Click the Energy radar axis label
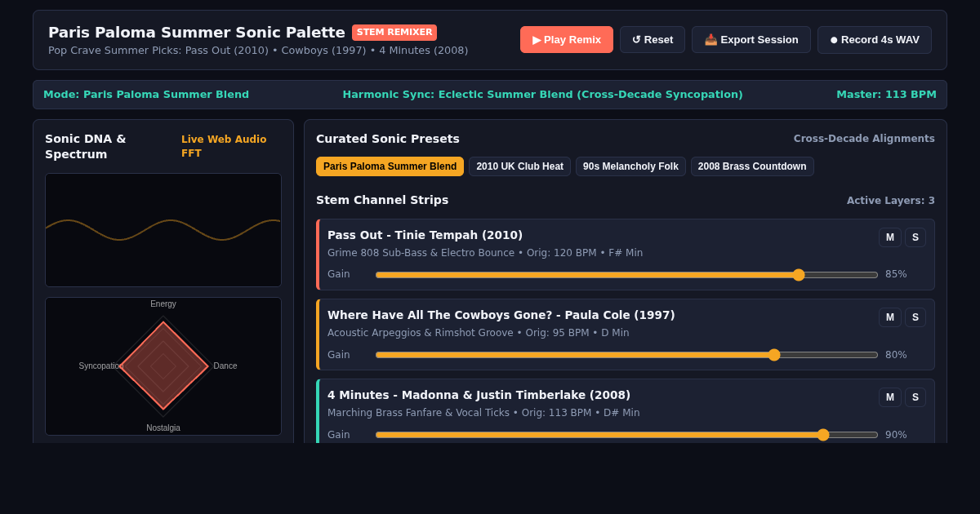The width and height of the screenshot is (980, 514). (x=163, y=304)
